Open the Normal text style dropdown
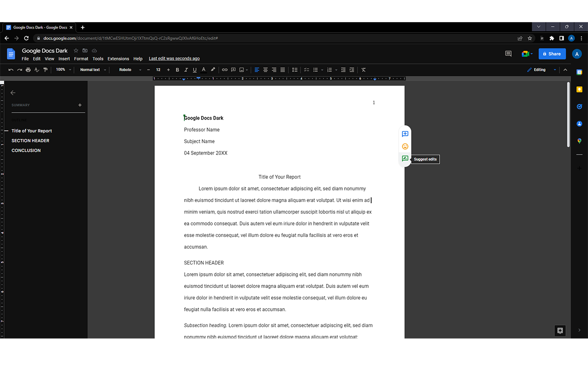The height and width of the screenshot is (368, 588). click(93, 70)
